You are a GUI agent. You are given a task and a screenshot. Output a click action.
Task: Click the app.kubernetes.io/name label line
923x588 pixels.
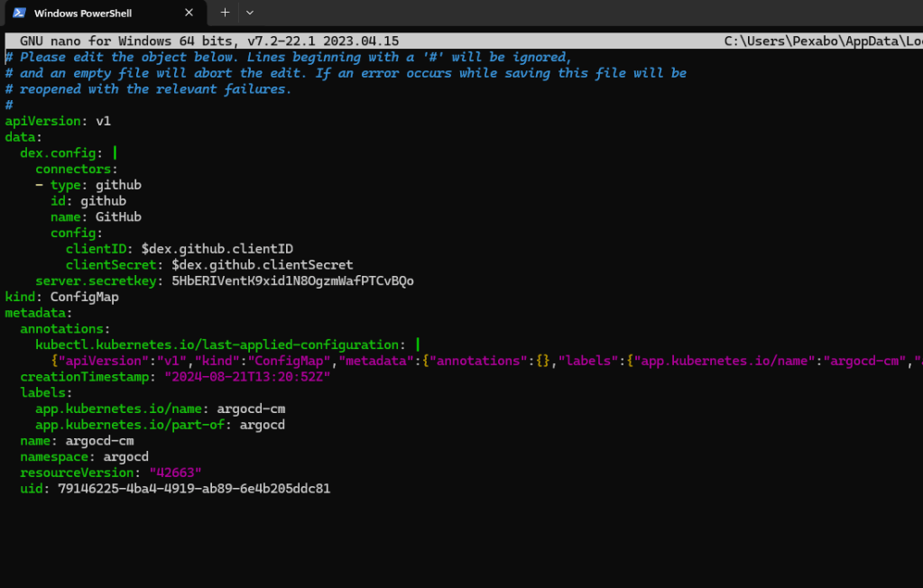tap(160, 409)
